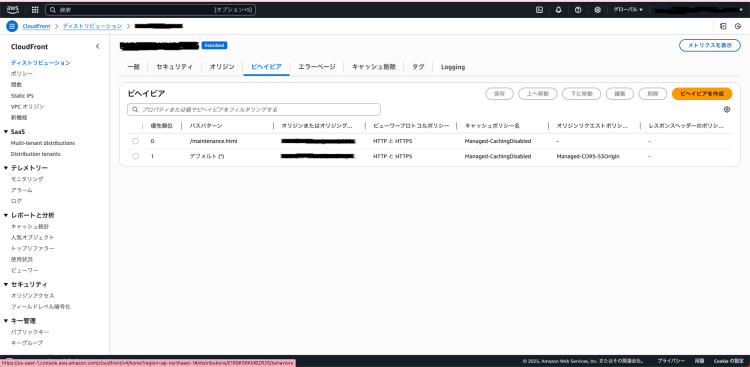750x367 pixels.
Task: Open 人気オブジェクト in the sidebar
Action: pyautogui.click(x=33, y=237)
